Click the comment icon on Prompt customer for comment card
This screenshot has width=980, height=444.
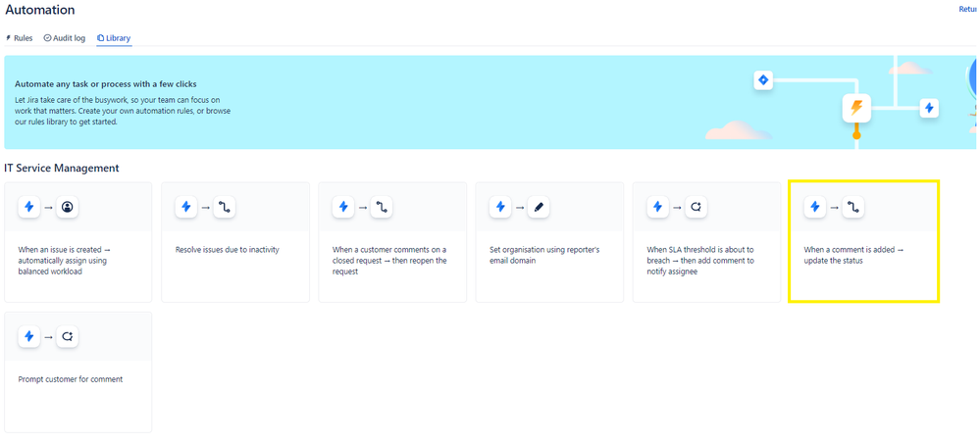click(68, 336)
